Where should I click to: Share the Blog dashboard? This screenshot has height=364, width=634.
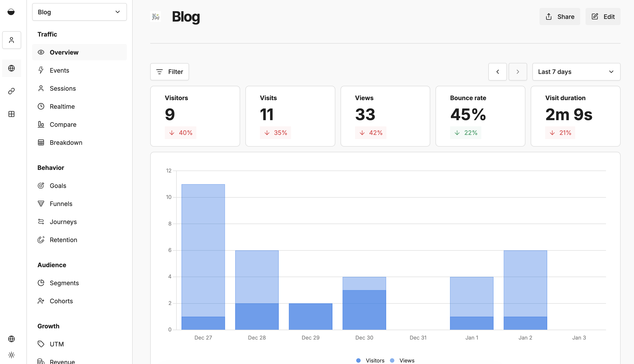(x=560, y=17)
